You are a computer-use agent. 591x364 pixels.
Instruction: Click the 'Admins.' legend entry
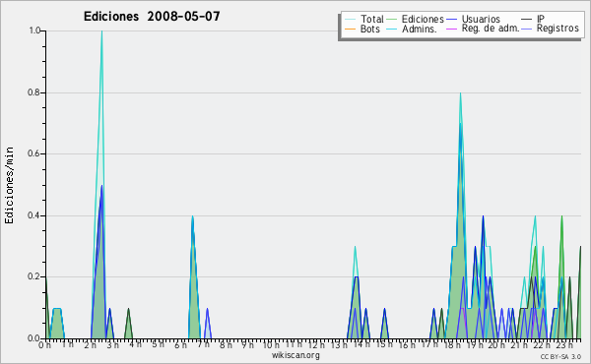pos(412,29)
